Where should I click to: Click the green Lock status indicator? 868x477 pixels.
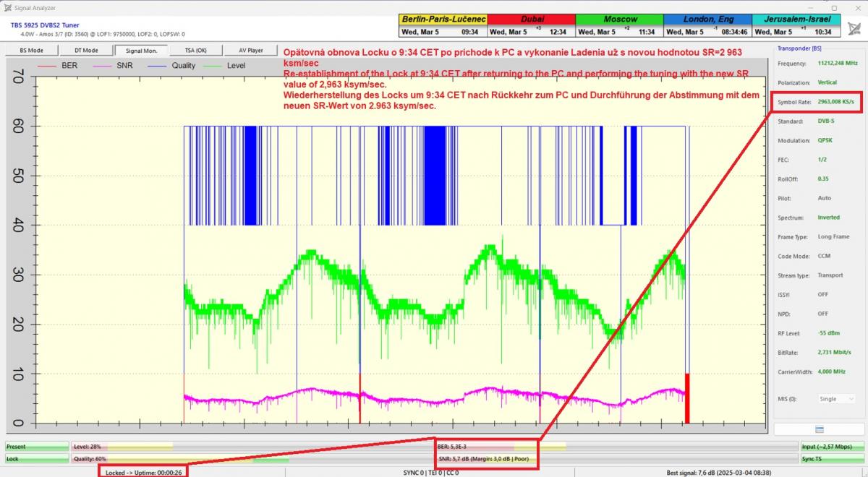pos(36,459)
